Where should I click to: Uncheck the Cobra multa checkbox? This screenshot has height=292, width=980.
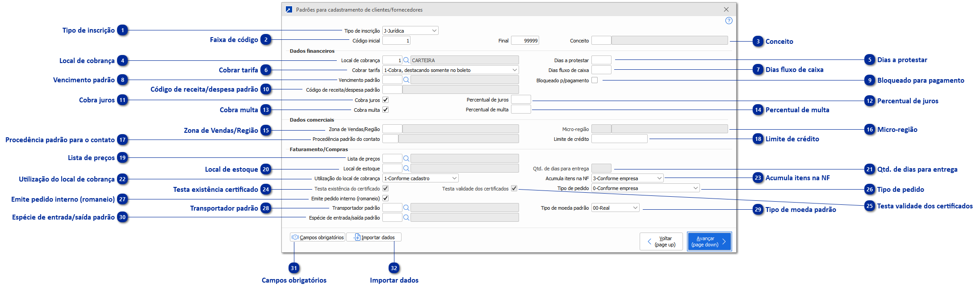[385, 110]
